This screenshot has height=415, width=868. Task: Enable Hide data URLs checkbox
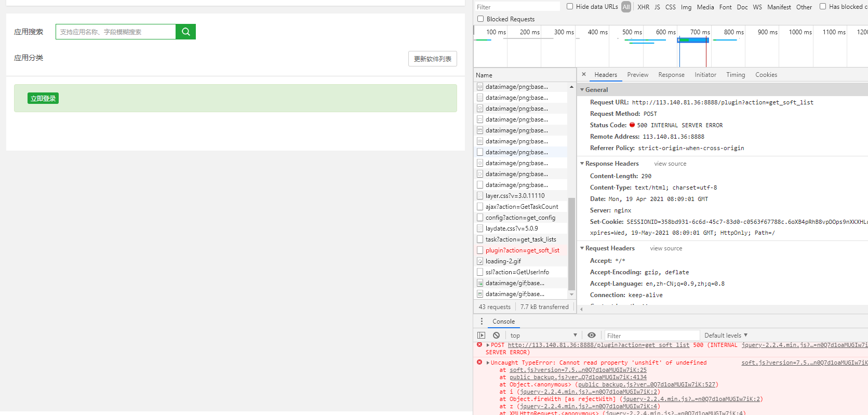pyautogui.click(x=570, y=7)
